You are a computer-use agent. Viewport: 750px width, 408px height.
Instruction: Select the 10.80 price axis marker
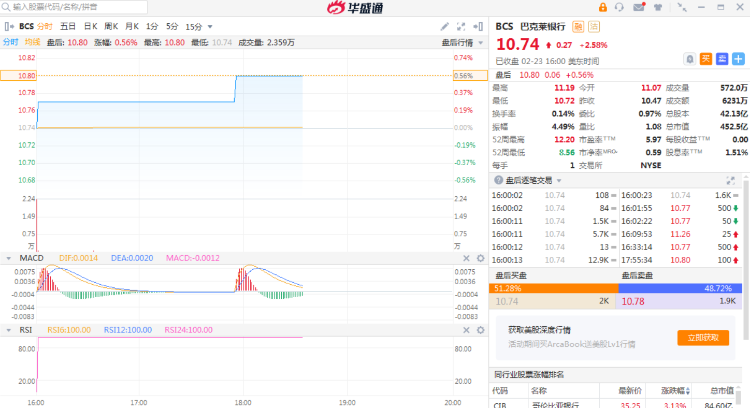click(x=19, y=76)
